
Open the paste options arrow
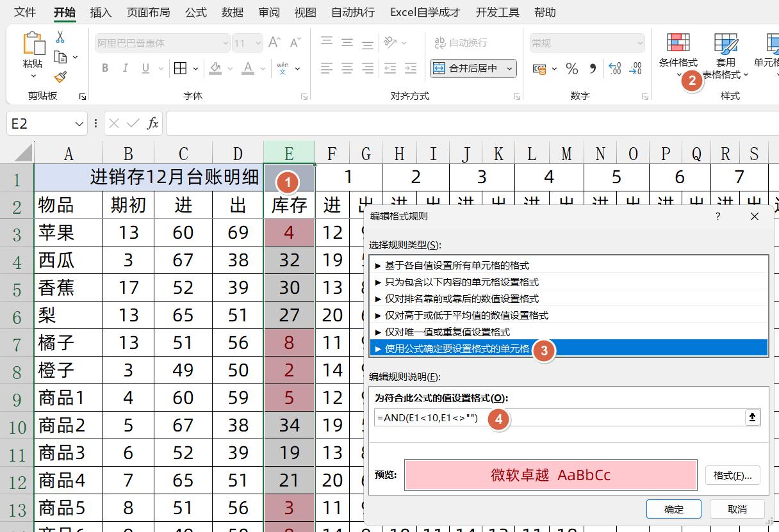click(33, 76)
